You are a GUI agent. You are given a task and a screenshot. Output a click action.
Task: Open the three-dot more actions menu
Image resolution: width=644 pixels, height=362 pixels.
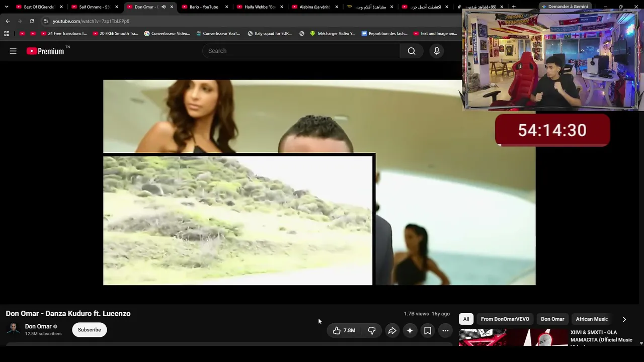click(445, 330)
